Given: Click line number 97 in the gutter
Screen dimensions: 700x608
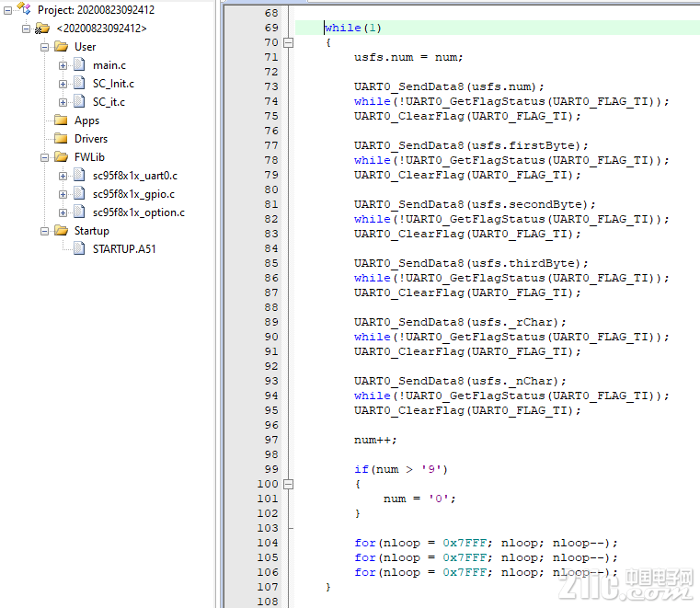Looking at the screenshot, I should (x=271, y=440).
